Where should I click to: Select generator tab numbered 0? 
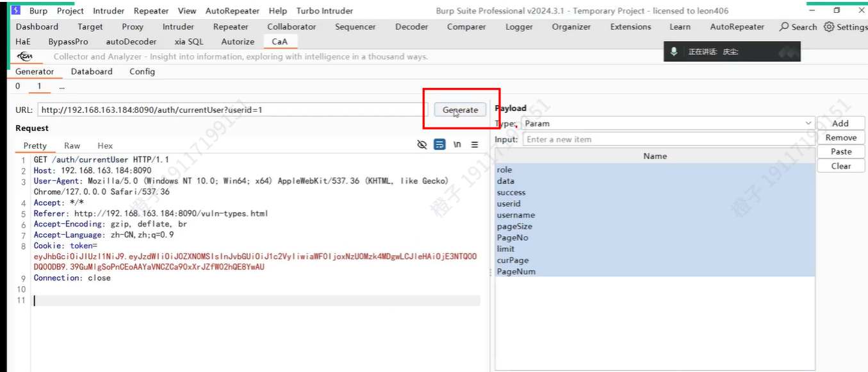(x=18, y=86)
